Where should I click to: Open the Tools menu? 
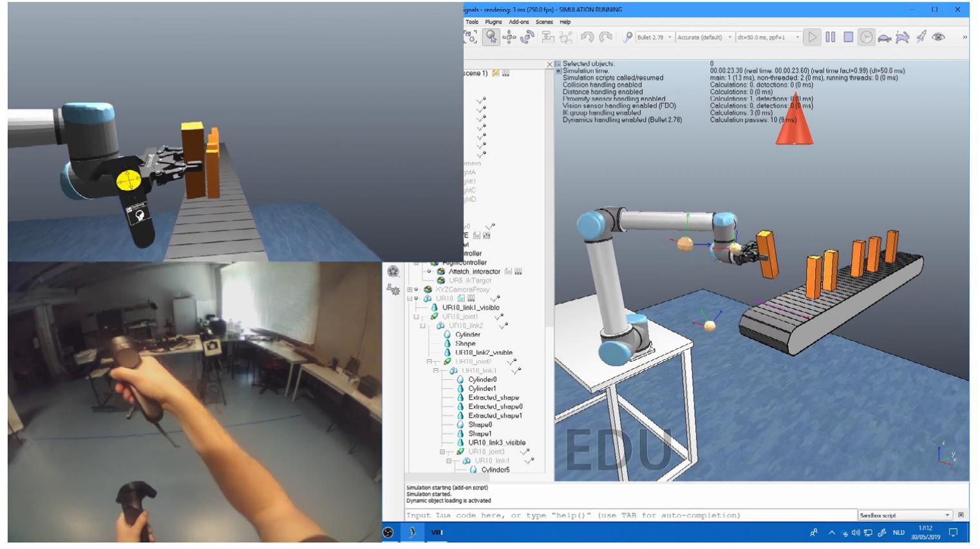(x=472, y=22)
